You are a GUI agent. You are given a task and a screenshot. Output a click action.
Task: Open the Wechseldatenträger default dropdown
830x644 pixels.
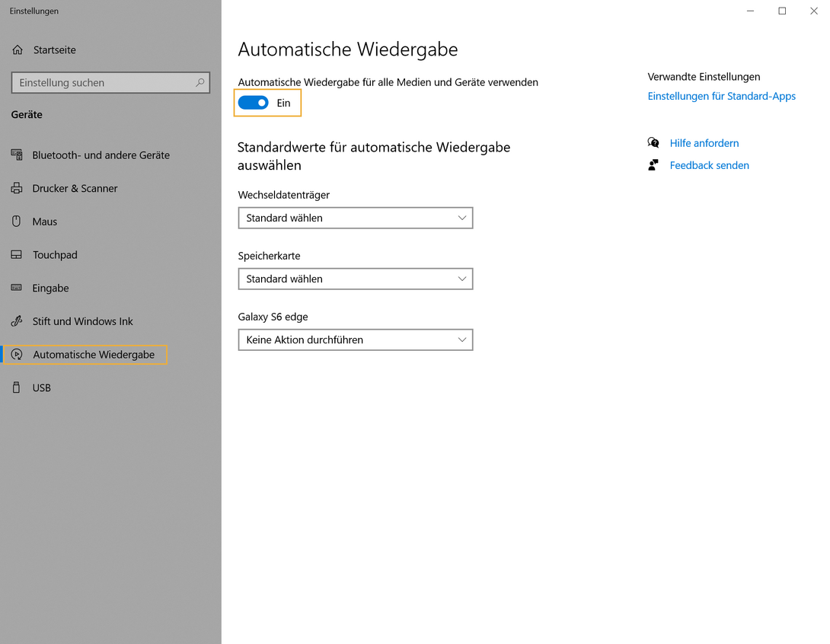[356, 218]
